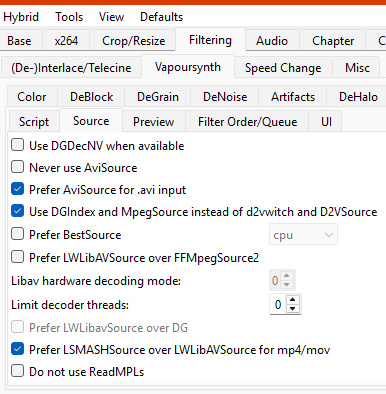
Task: Open the View menu
Action: 111,17
